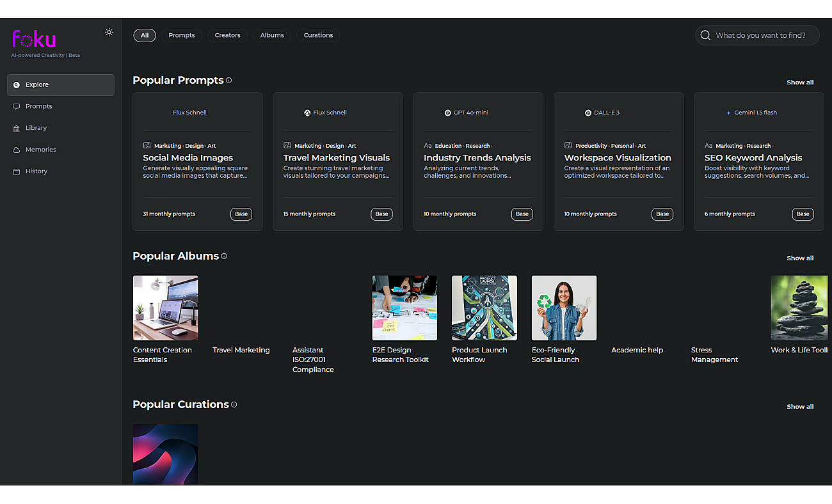Open the E2E Design Research Toolkit thumbnail
The height and width of the screenshot is (504, 832).
point(404,308)
